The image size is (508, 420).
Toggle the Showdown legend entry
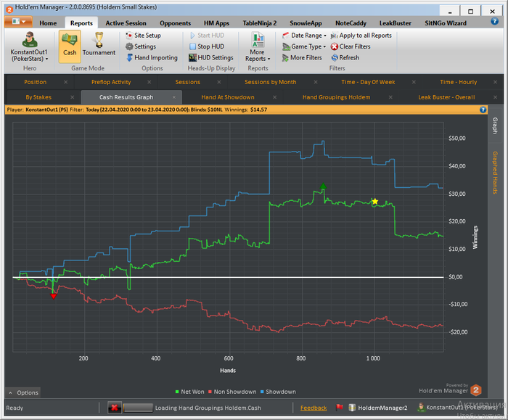tap(278, 392)
